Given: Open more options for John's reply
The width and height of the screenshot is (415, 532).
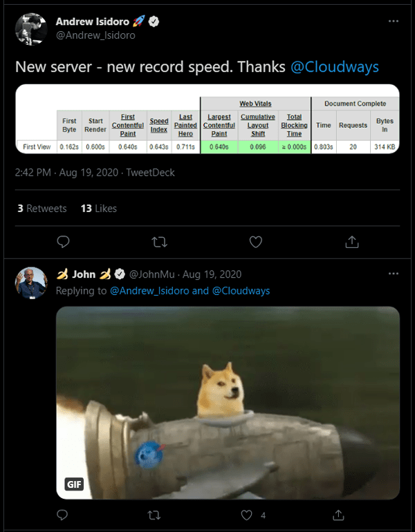Looking at the screenshot, I should coord(393,274).
